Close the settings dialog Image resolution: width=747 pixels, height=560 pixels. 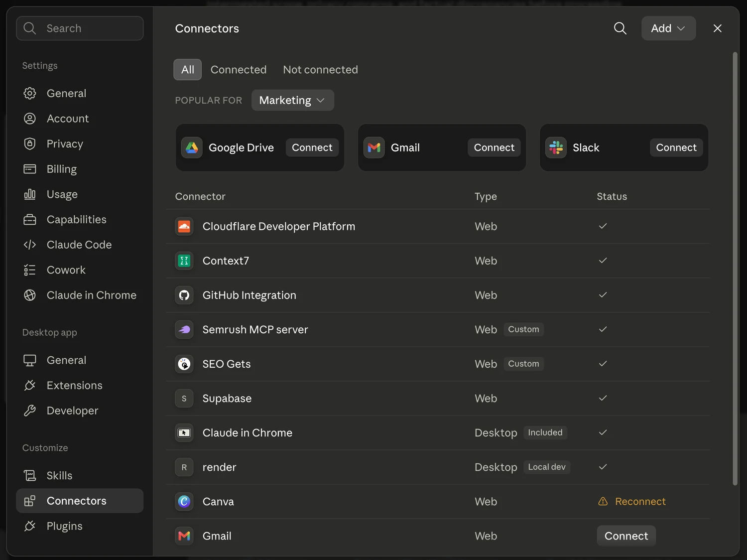click(x=717, y=28)
